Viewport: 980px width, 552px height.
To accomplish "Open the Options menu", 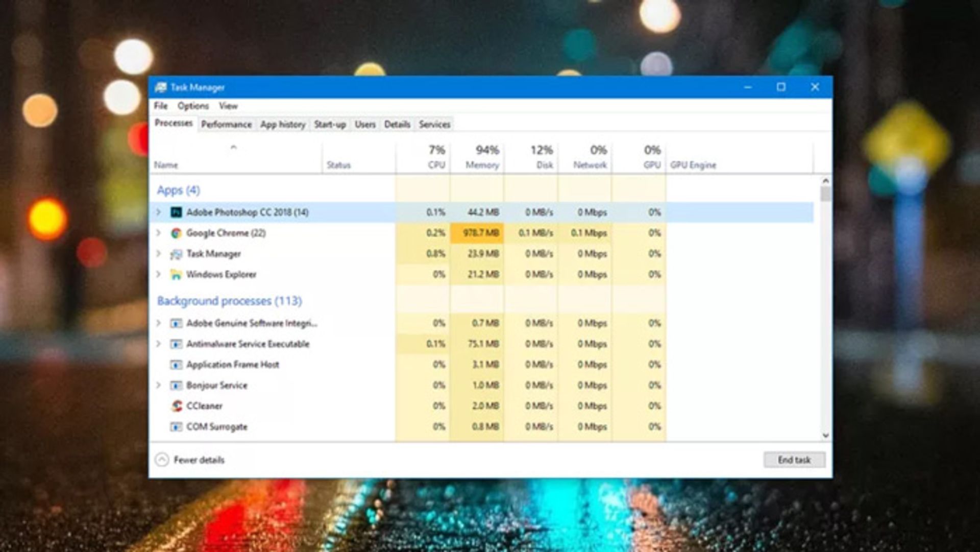I will [193, 106].
